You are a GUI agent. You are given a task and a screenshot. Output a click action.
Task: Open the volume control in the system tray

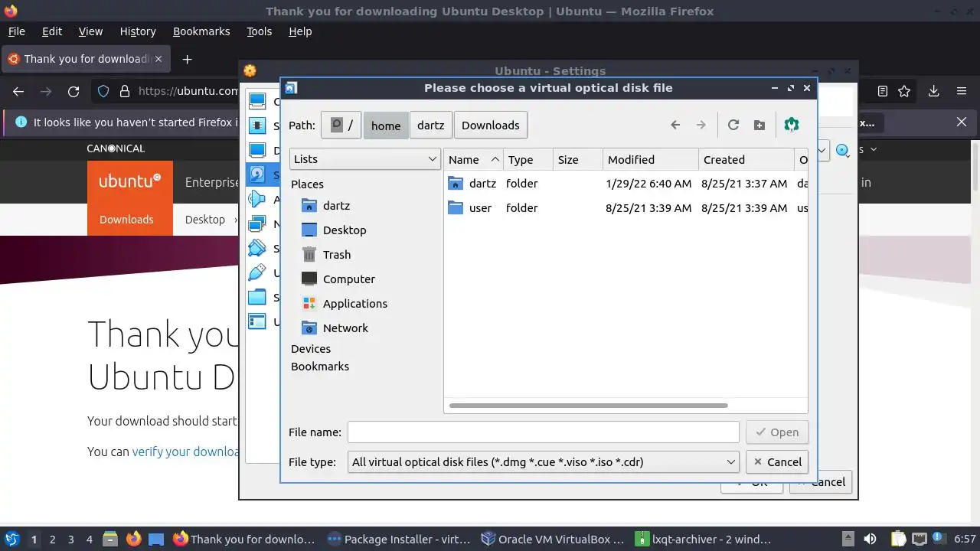tap(870, 539)
